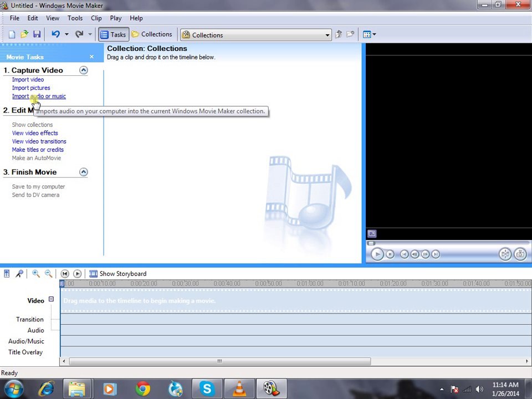Screen dimensions: 532x399
Task: Rewind the timeline
Action: pos(64,274)
